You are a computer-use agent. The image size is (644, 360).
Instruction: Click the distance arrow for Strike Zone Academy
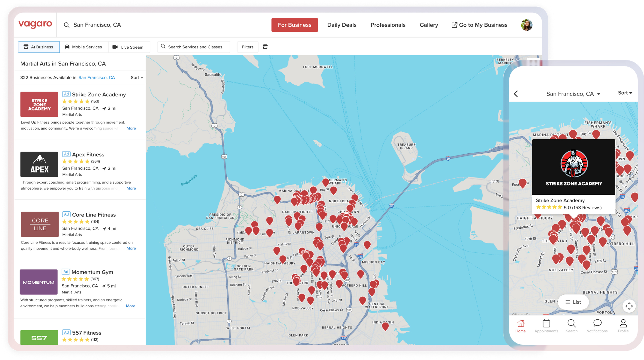104,108
